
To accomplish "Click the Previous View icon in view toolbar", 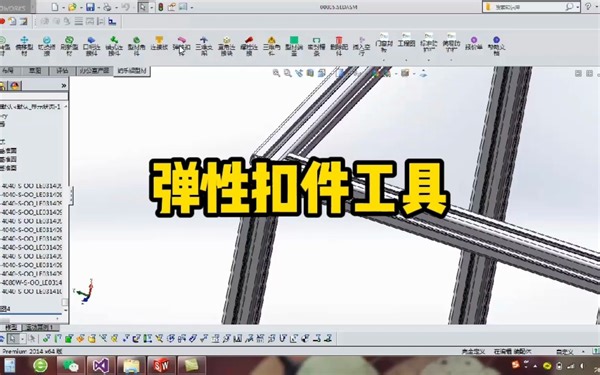I will click(x=299, y=73).
